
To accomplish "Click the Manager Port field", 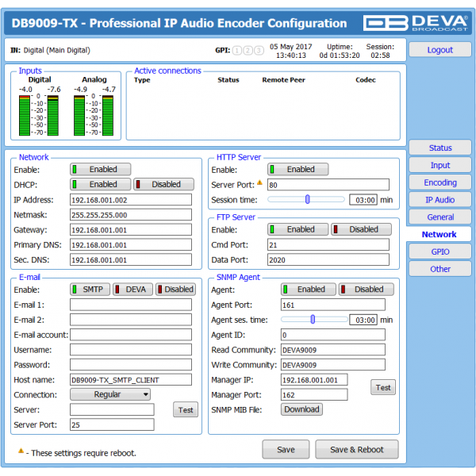I will click(x=314, y=394).
